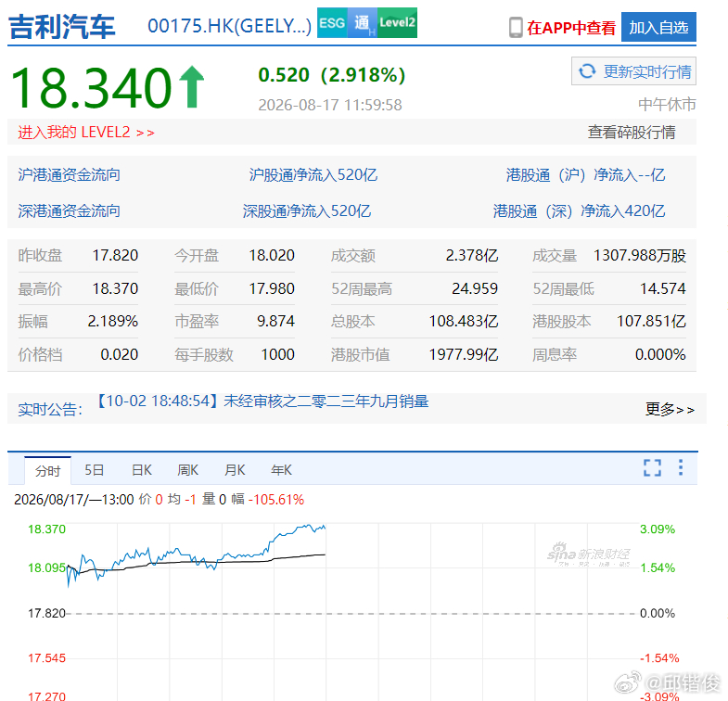Viewport: 728px width, 701px height.
Task: Switch to the 5日 chart tab
Action: pos(94,470)
